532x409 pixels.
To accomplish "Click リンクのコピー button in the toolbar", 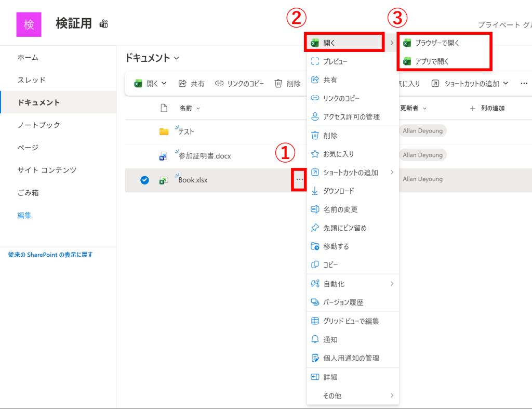I will 240,84.
